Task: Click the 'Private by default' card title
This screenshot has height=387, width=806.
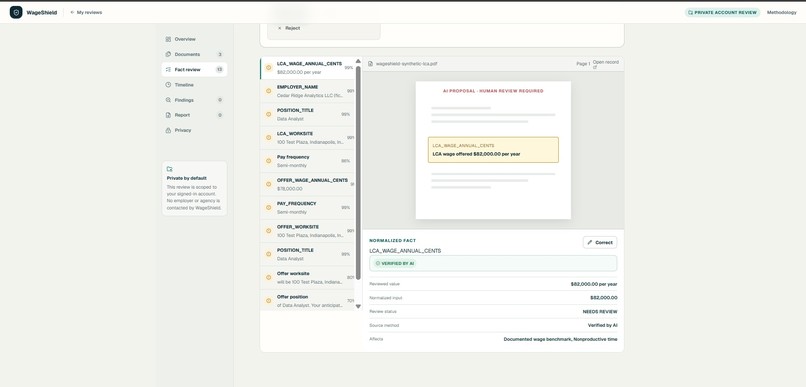Action: 187,178
